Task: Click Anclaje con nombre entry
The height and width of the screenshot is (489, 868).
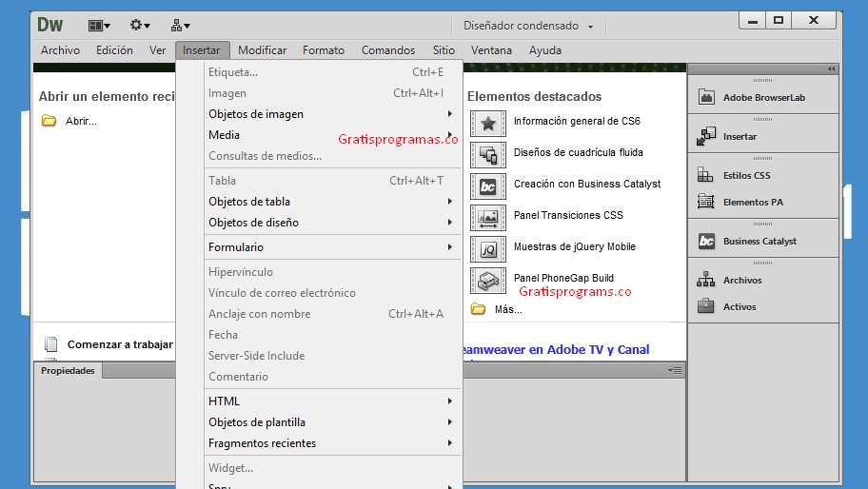Action: 330,314
